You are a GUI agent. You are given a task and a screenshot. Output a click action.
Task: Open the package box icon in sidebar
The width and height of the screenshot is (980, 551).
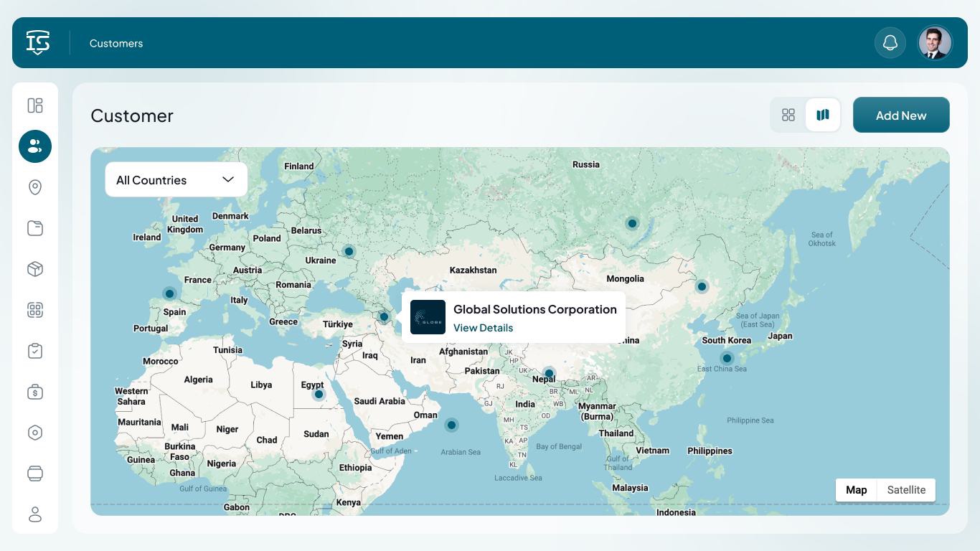tap(35, 269)
